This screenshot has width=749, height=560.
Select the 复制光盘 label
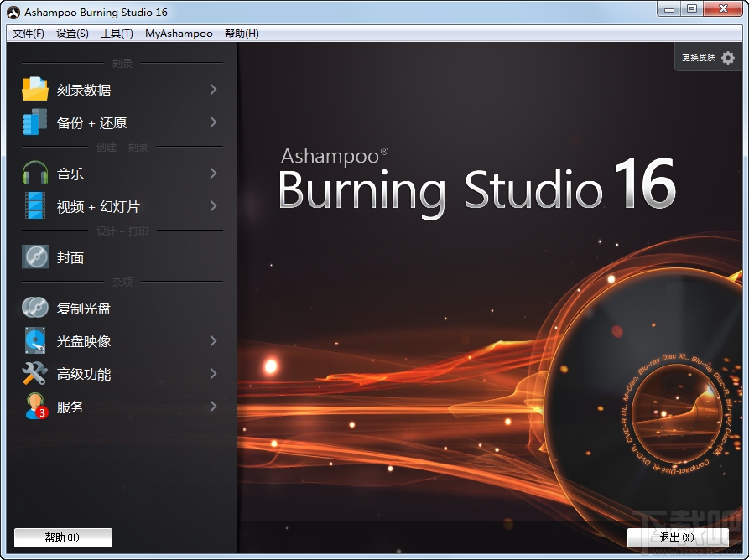[x=84, y=308]
